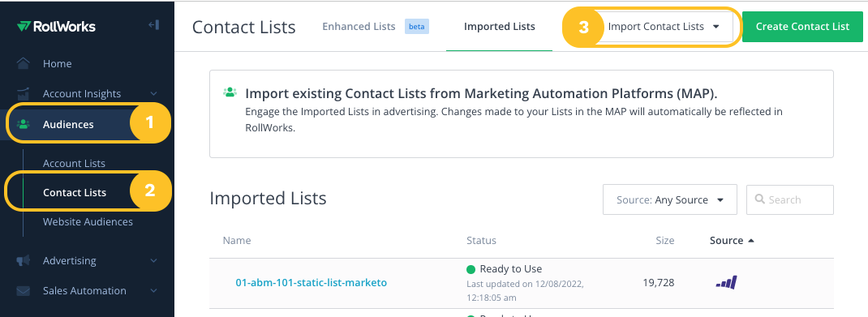Select Account Insights in the sidebar
868x317 pixels.
[x=82, y=93]
